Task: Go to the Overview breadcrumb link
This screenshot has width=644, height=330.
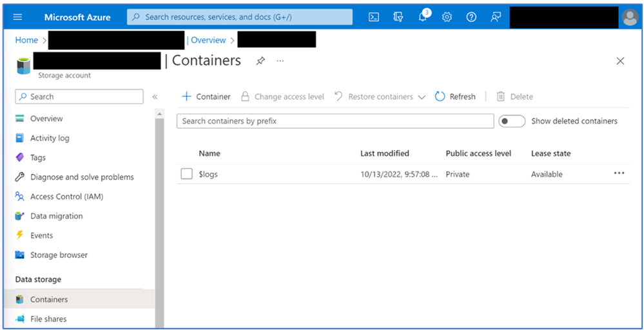Action: pyautogui.click(x=208, y=40)
